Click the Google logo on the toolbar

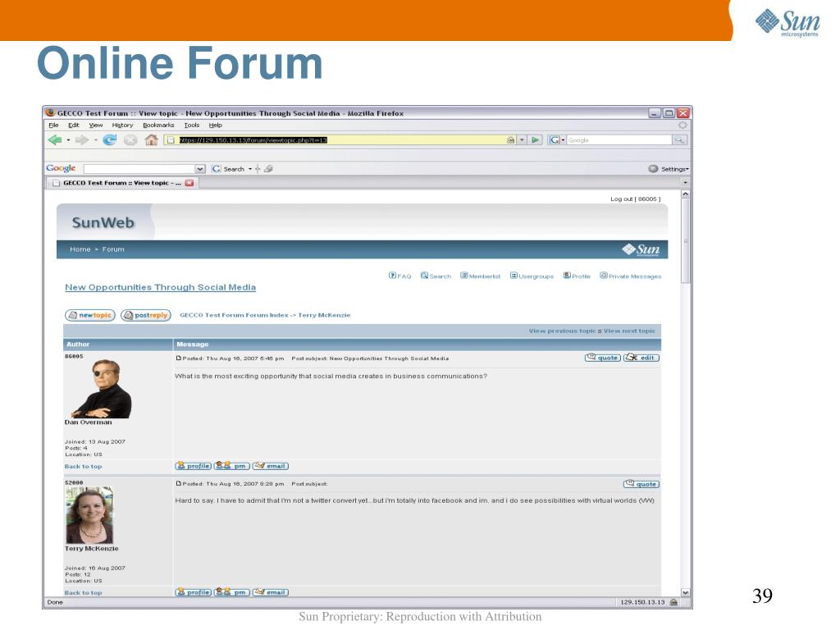click(x=61, y=168)
